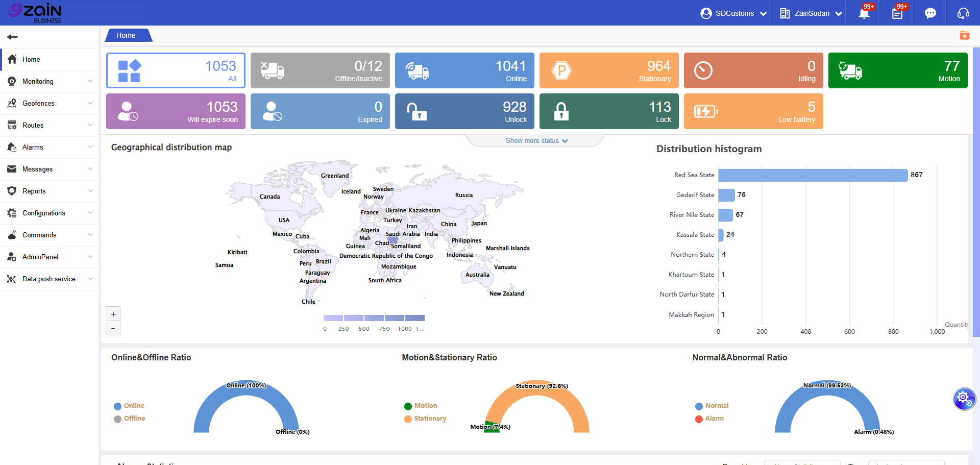Expand the Monitoring sidebar menu

[50, 82]
